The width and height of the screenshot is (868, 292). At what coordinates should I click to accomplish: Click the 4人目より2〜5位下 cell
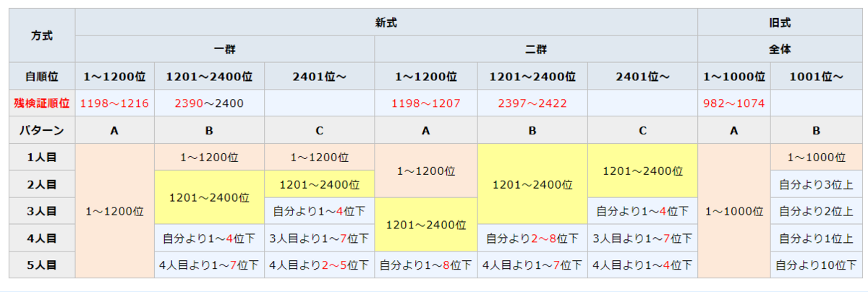(x=320, y=265)
